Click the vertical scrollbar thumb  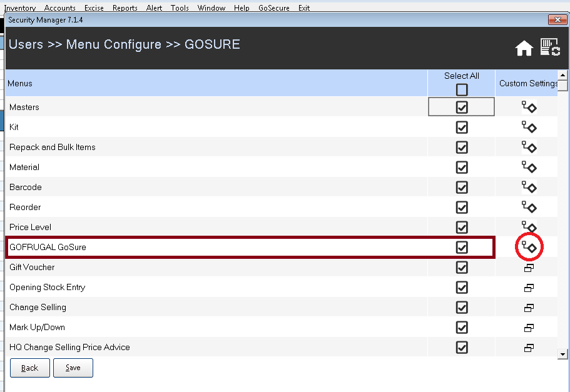[562, 86]
